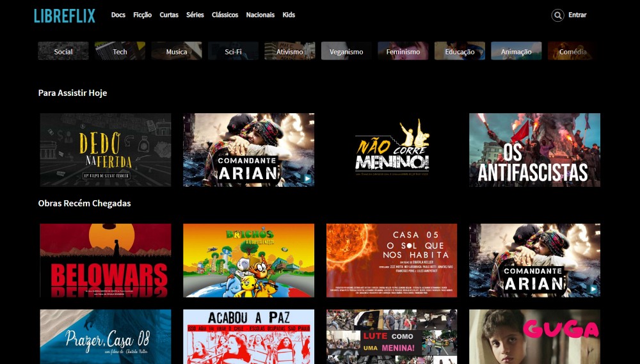Open the Docs menu item

(118, 15)
